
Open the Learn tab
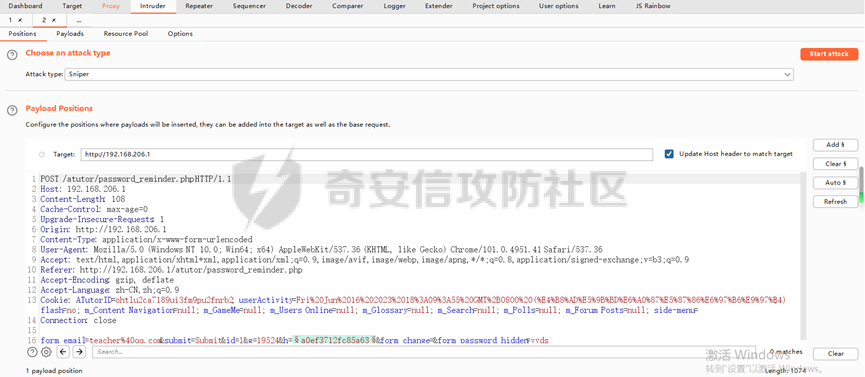pos(607,6)
